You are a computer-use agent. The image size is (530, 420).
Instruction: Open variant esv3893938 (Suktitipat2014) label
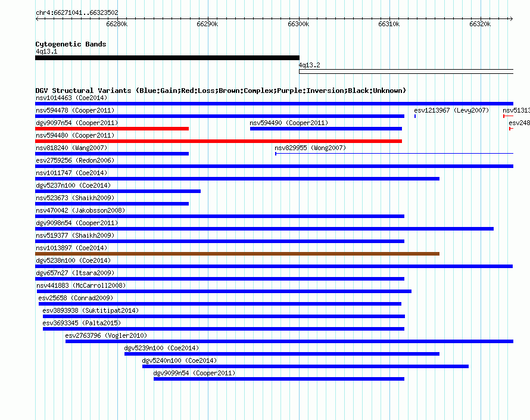[x=91, y=310]
